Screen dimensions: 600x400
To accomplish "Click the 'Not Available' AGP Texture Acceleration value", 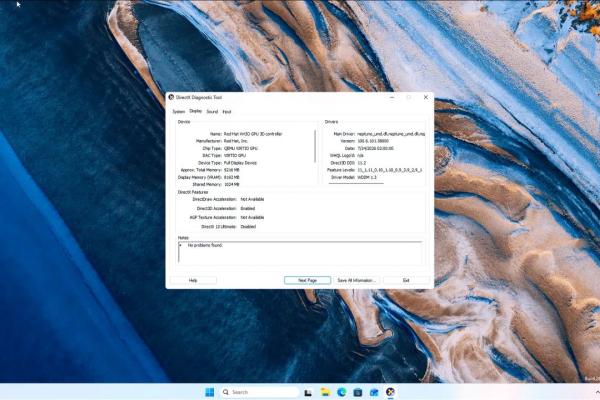I will (x=252, y=217).
